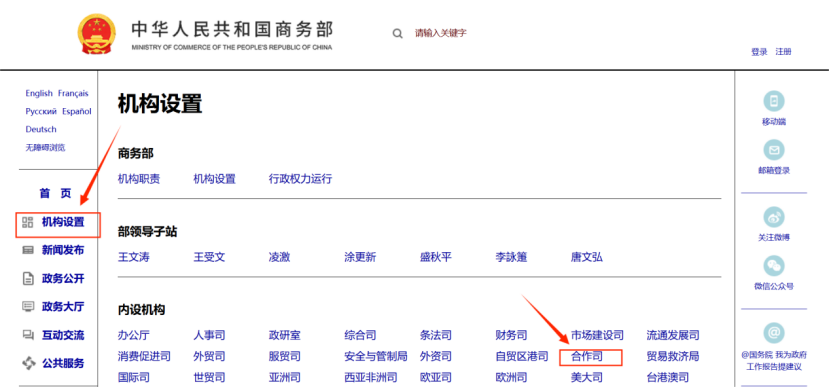The width and height of the screenshot is (830, 388).
Task: Open 王受文 leader subsite
Action: [209, 257]
